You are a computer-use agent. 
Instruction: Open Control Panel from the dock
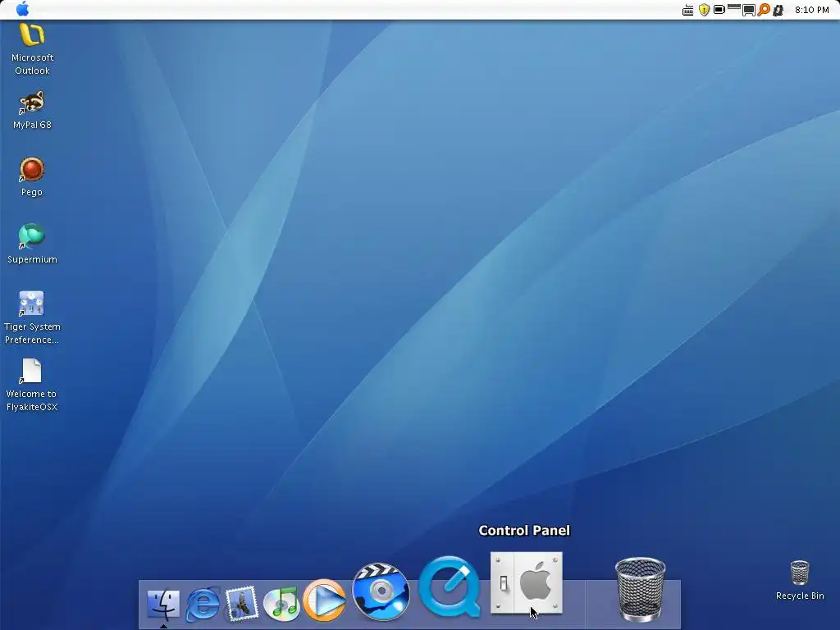pos(527,583)
